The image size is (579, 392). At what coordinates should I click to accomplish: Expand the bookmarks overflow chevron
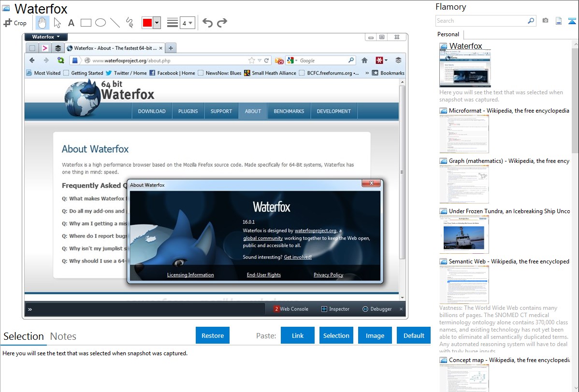[367, 73]
